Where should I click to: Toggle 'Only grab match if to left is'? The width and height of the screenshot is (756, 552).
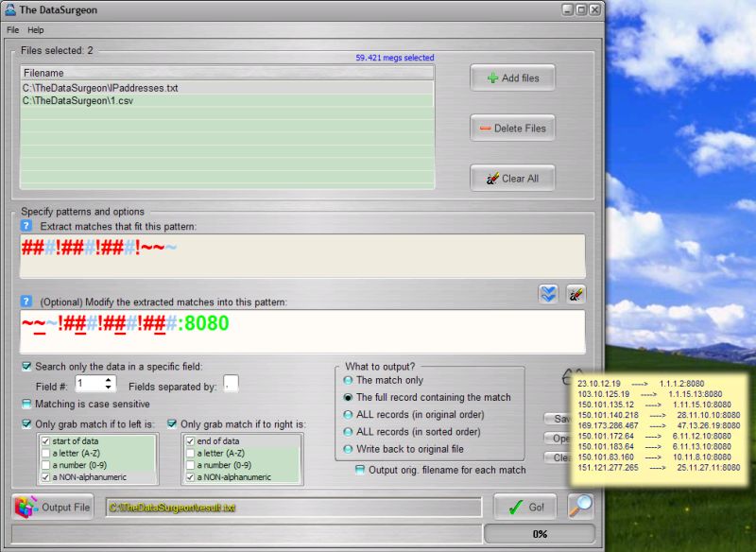27,423
